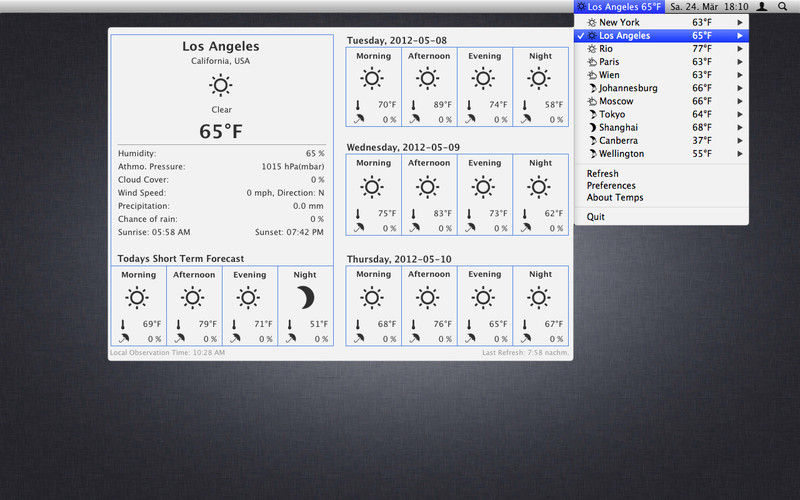This screenshot has width=800, height=500.
Task: Click the menu bar date and clock
Action: (709, 7)
